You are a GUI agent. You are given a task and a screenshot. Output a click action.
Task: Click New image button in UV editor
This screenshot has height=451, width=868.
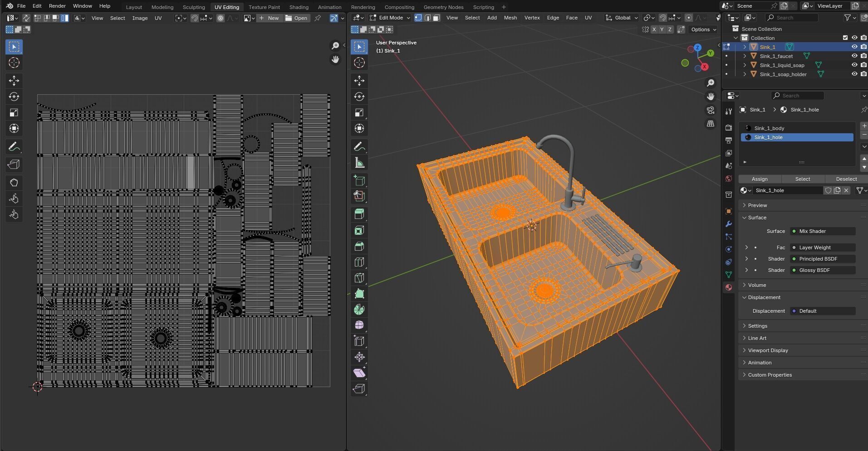click(269, 18)
